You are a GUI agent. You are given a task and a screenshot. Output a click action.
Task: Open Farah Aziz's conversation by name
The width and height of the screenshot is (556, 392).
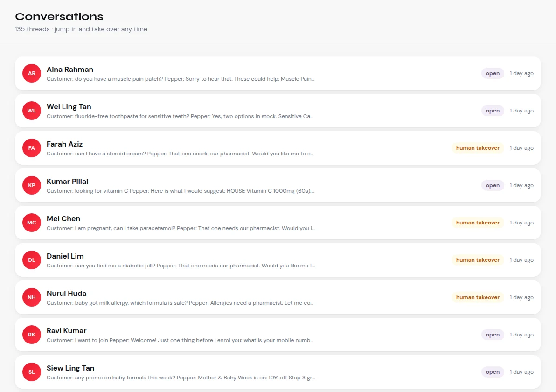(x=64, y=144)
